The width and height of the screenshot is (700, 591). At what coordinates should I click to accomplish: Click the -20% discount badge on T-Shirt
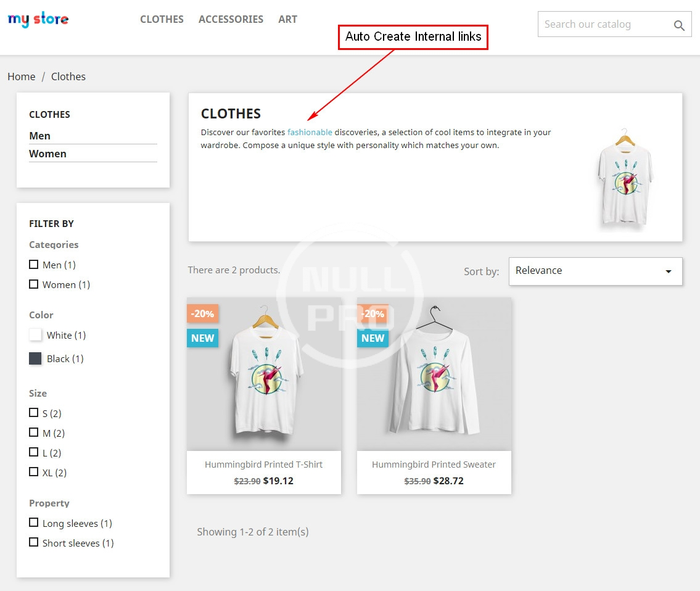click(x=202, y=313)
